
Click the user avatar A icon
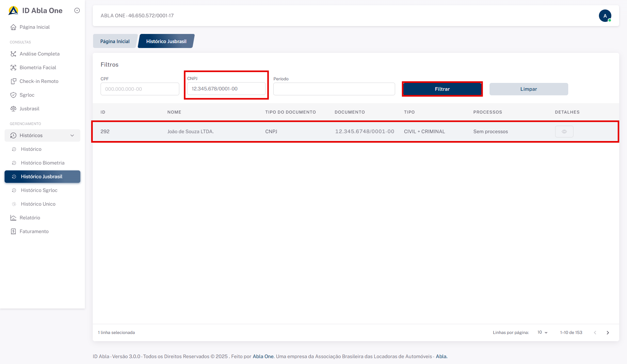click(x=605, y=16)
